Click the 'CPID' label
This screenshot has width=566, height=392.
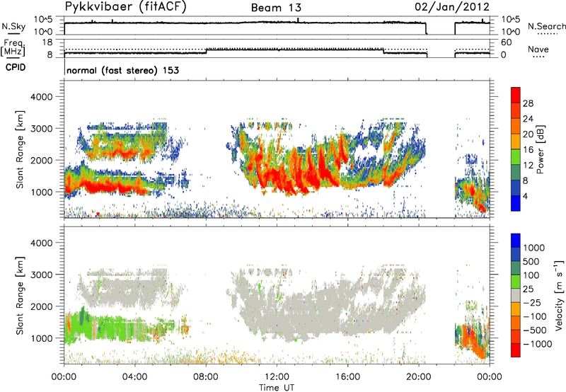pyautogui.click(x=16, y=67)
